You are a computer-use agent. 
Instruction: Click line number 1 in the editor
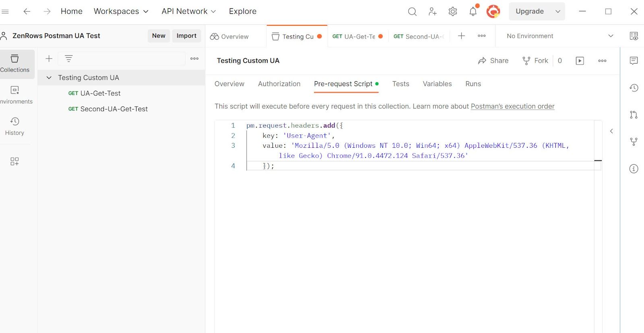[x=233, y=126]
